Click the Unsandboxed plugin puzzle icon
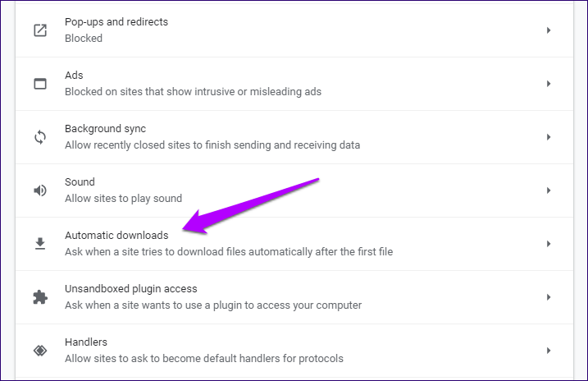Viewport: 588px width, 381px height. (40, 297)
